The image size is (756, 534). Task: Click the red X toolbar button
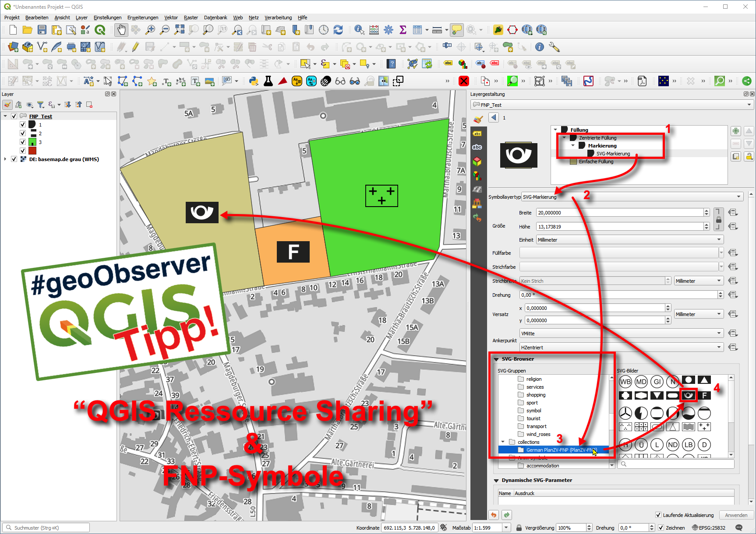[464, 81]
